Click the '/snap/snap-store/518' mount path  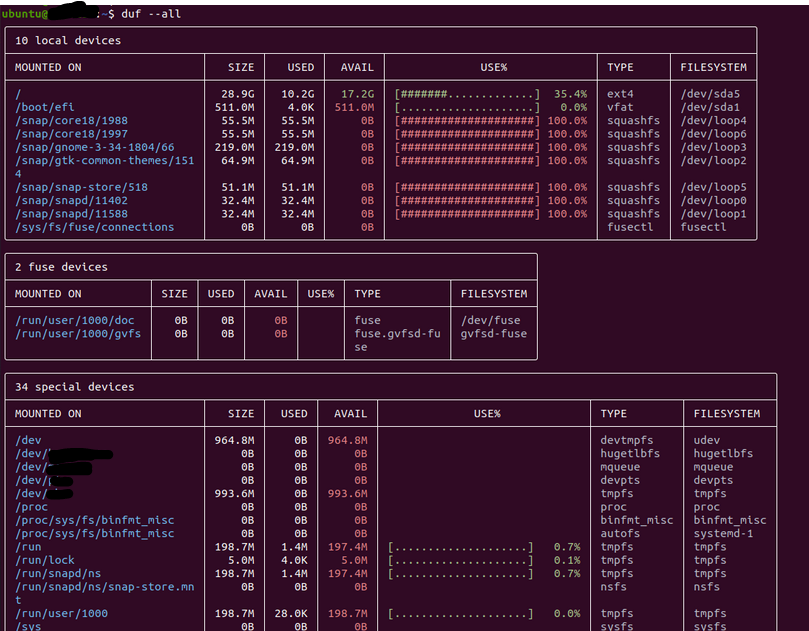(81, 187)
